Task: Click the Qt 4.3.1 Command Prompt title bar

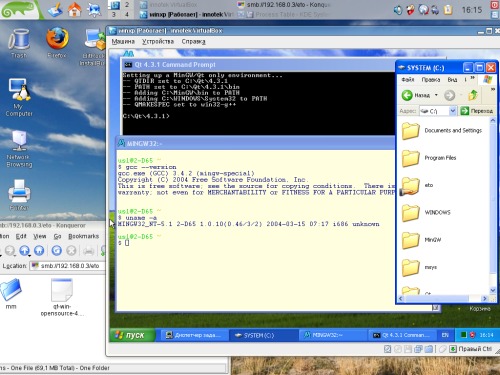Action: 258,65
